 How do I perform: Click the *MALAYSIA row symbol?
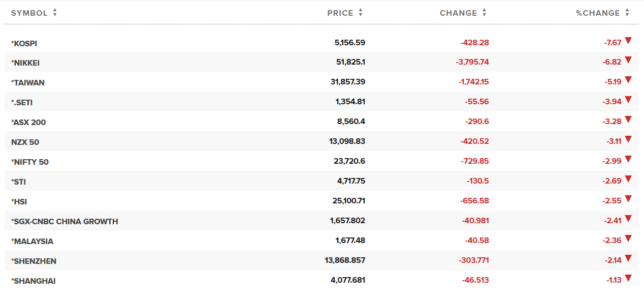(32, 242)
